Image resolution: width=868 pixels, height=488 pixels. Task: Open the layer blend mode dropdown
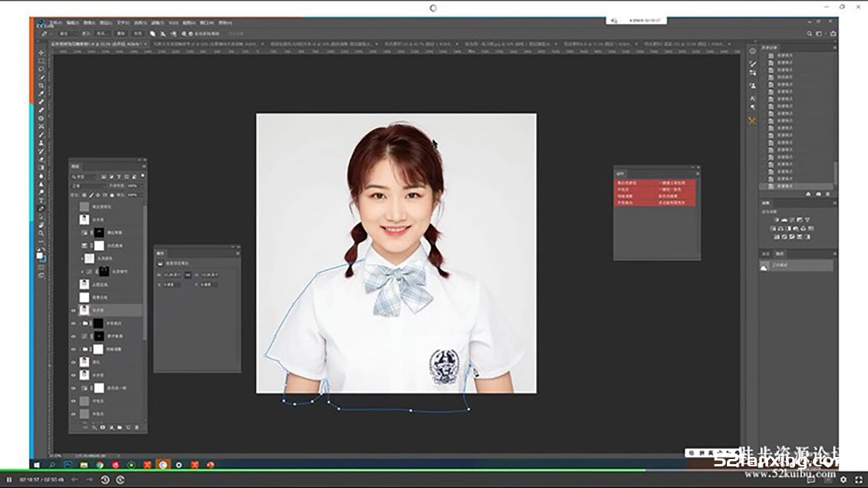(x=87, y=186)
